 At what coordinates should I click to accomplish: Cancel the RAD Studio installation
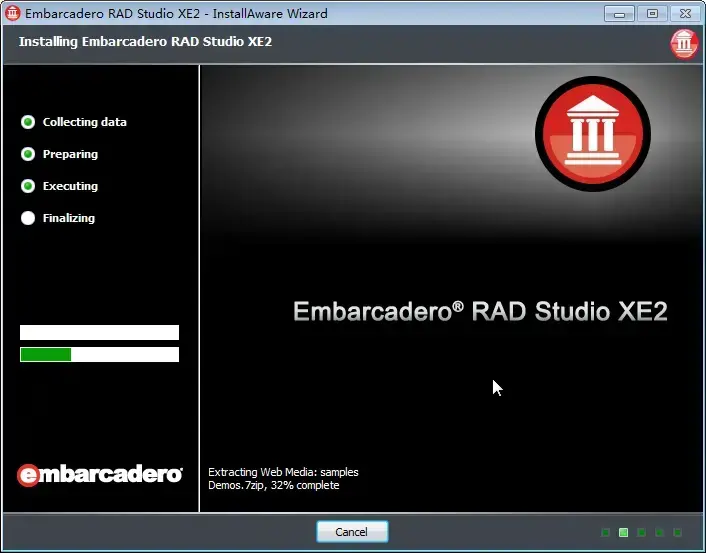pos(352,532)
